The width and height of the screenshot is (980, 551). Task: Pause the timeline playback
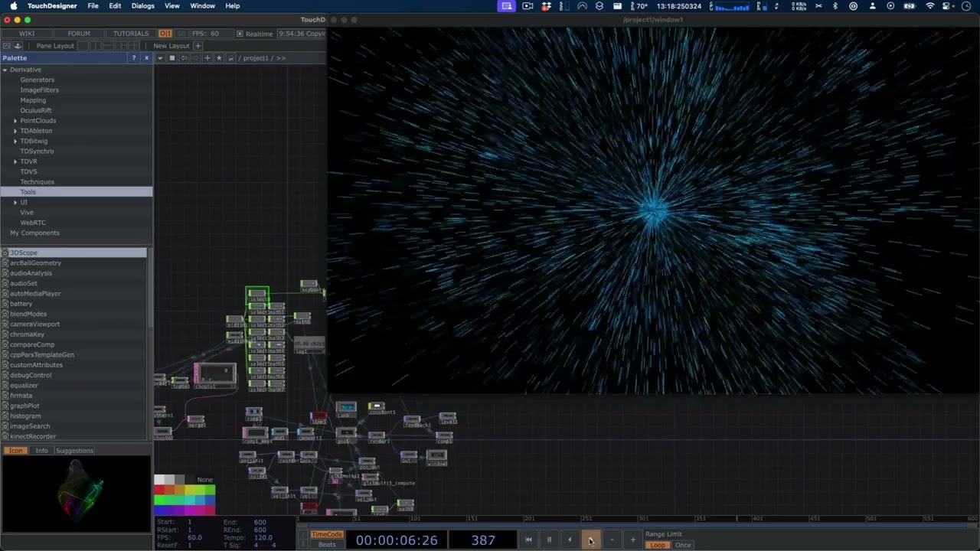tap(549, 540)
